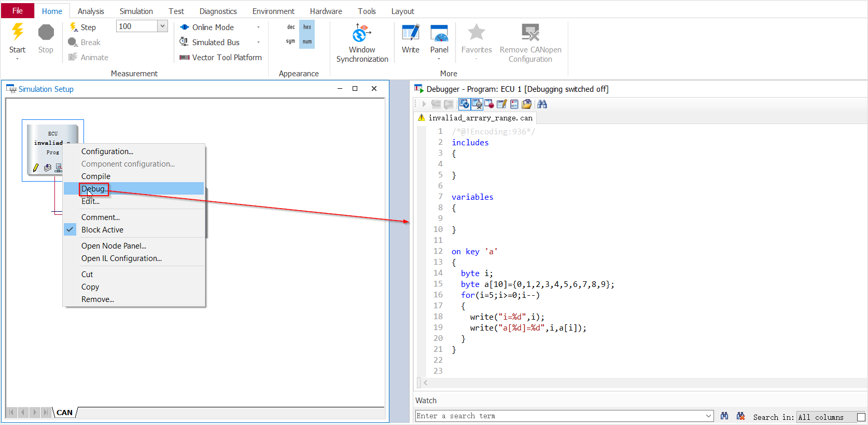Click the horizontal scrollbar left arrow in code editor
868x425 pixels.
click(426, 383)
